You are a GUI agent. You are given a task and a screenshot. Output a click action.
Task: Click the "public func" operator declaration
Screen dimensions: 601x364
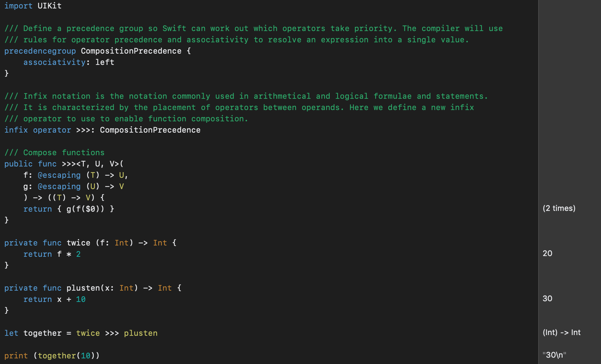[x=64, y=164]
